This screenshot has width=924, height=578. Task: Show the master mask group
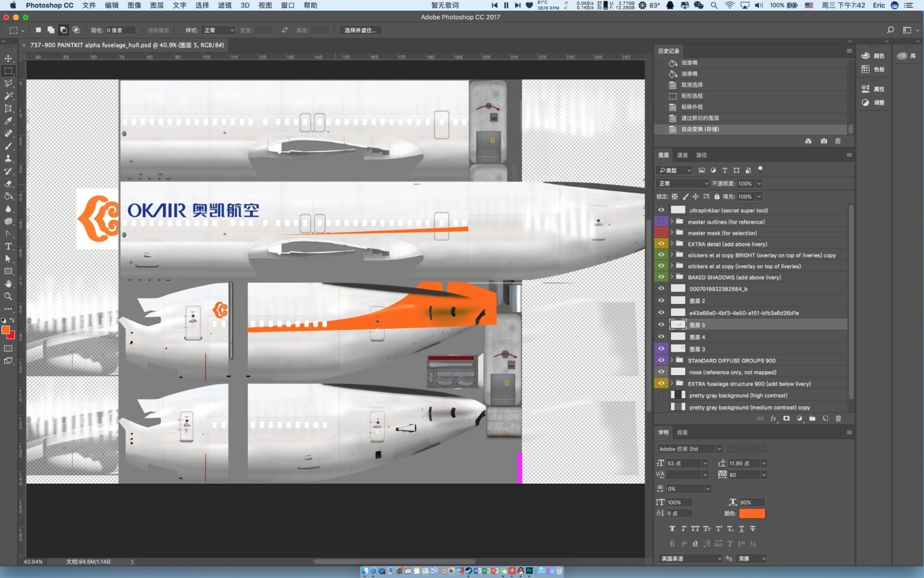pos(661,233)
